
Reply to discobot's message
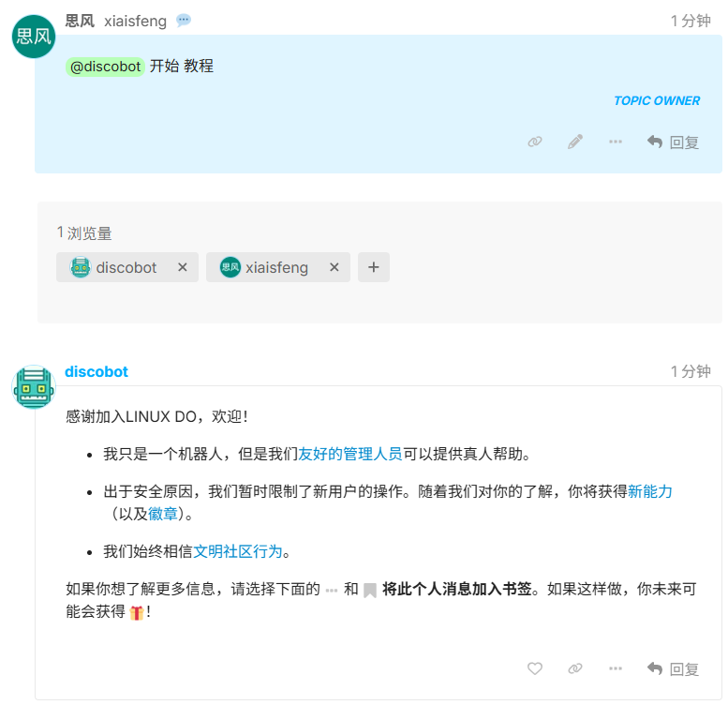[x=674, y=669]
